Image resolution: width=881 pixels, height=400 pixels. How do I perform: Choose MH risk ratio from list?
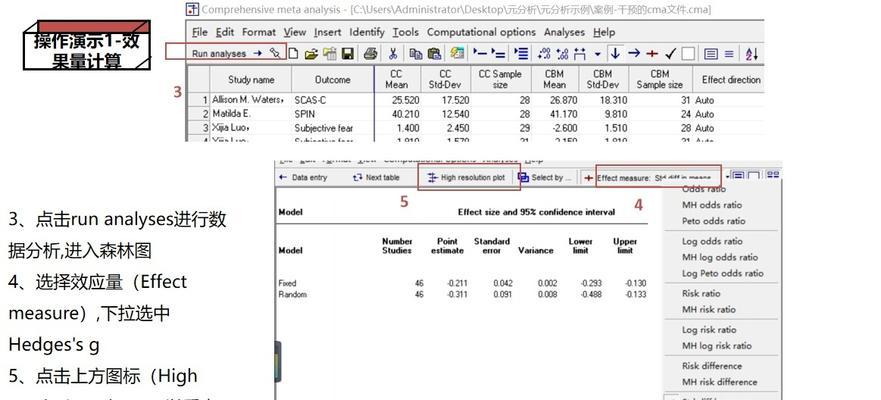click(709, 310)
